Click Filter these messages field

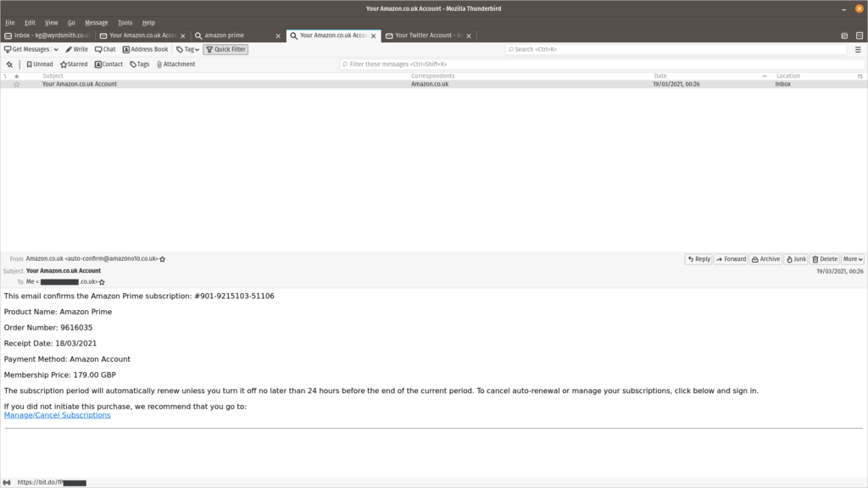click(603, 64)
